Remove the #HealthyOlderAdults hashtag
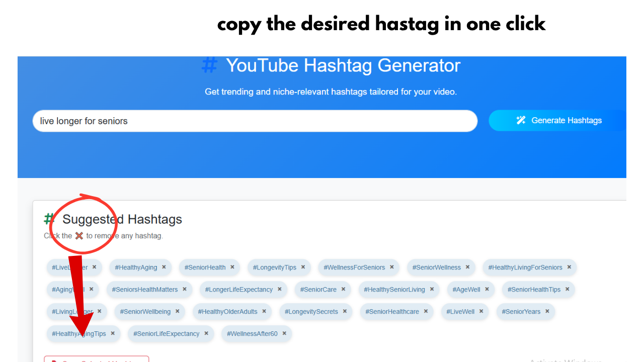 point(264,312)
